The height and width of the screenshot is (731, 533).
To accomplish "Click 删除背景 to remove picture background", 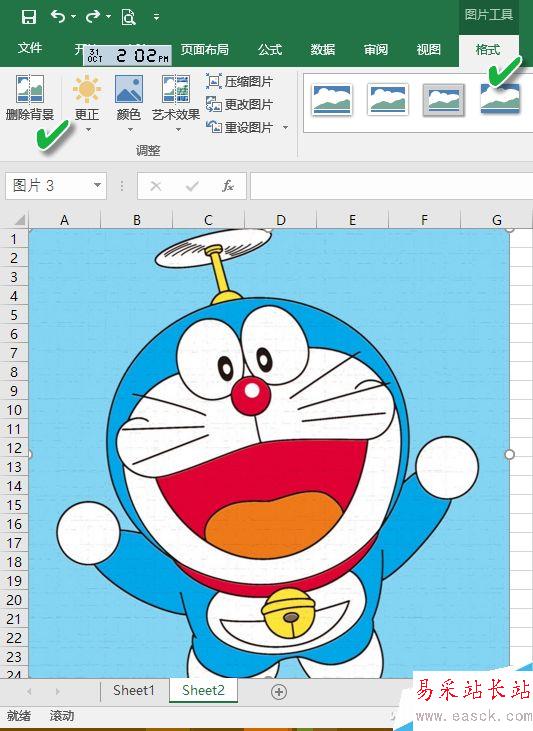I will point(30,97).
